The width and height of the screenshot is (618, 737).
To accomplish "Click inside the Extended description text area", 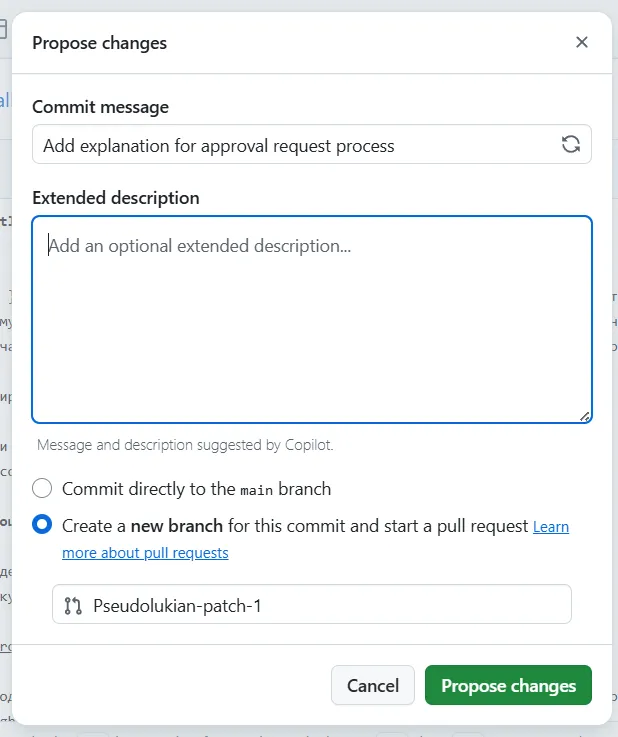I will coord(311,320).
